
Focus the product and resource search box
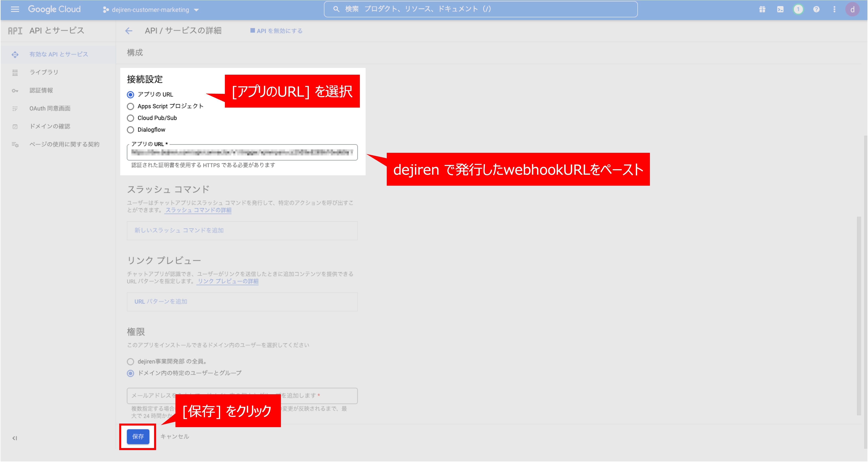pyautogui.click(x=480, y=9)
